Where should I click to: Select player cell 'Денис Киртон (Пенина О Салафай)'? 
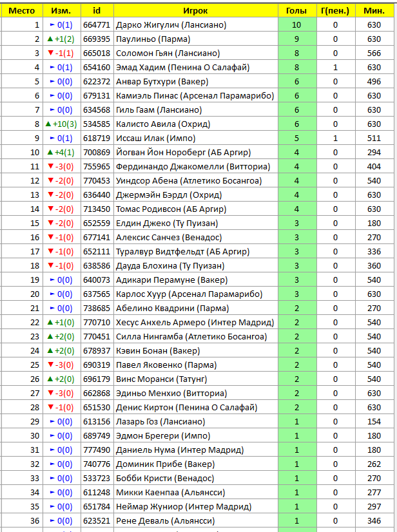(196, 407)
